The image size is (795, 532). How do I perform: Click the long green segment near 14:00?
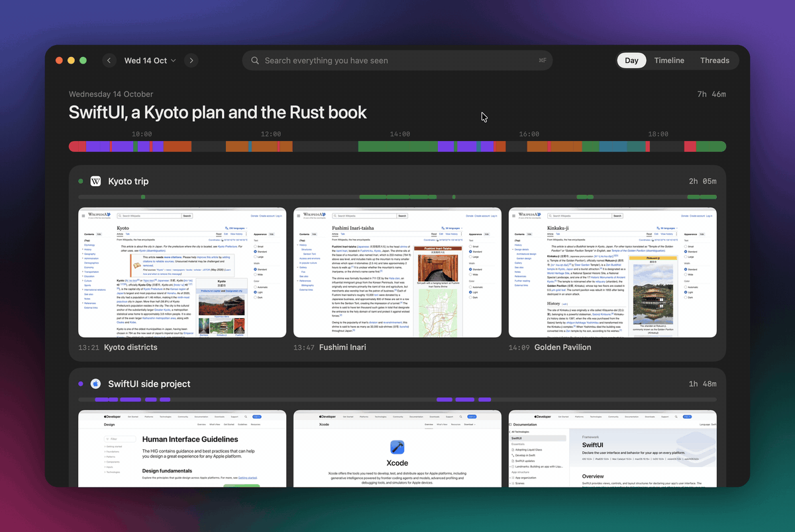point(397,146)
